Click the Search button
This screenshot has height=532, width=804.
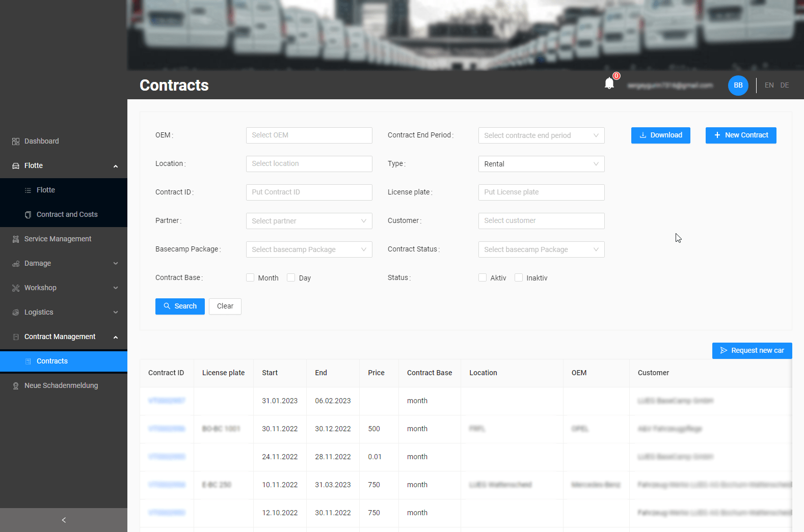coord(180,306)
